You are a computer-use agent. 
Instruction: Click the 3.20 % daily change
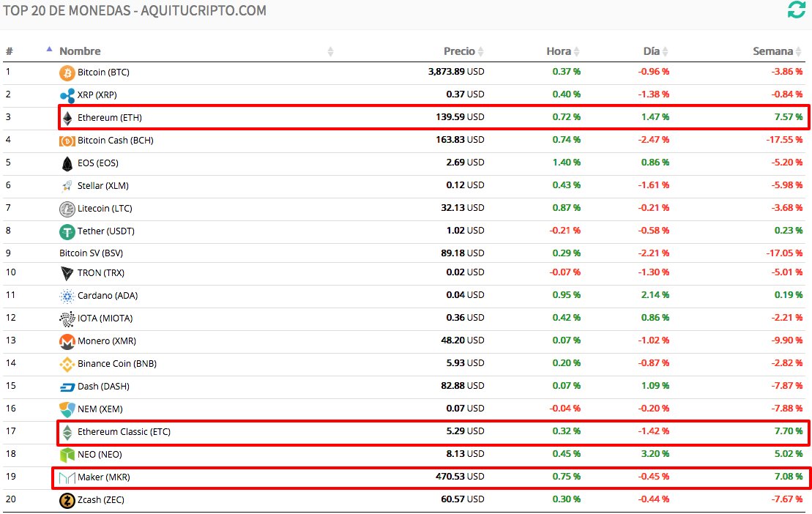click(655, 455)
